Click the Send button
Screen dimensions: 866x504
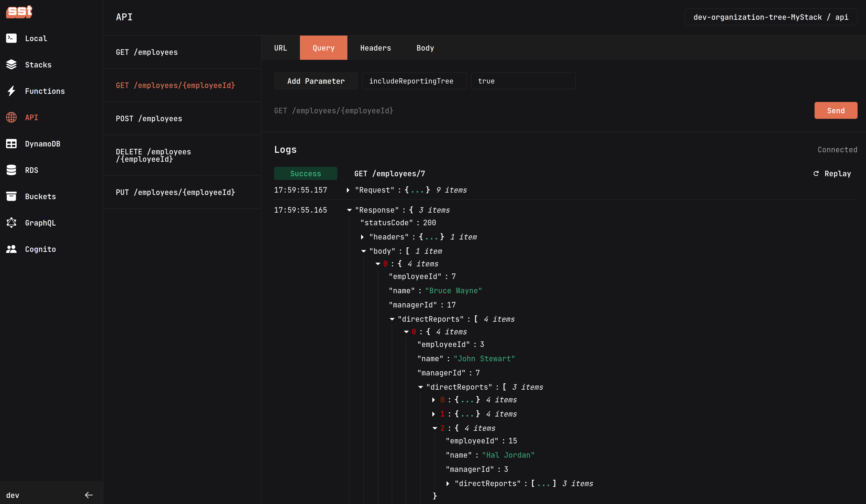click(835, 111)
